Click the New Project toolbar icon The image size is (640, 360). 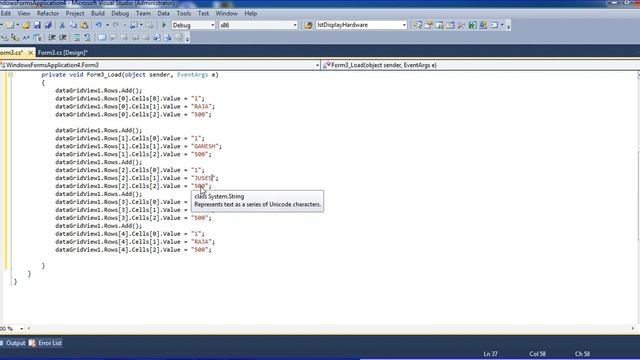(9, 25)
